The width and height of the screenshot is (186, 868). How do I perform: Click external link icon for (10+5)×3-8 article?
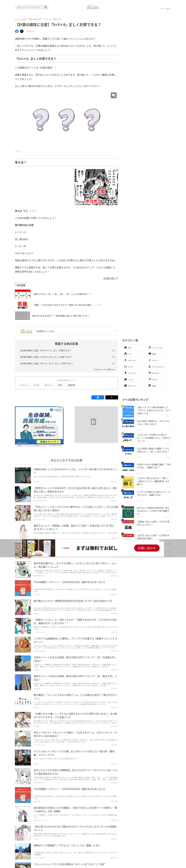113,357
